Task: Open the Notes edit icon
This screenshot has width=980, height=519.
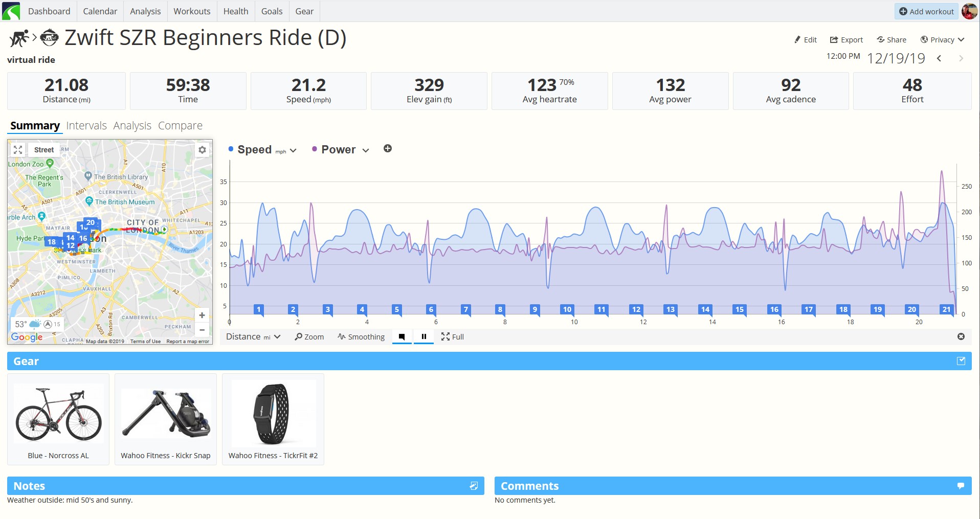Action: click(x=474, y=486)
